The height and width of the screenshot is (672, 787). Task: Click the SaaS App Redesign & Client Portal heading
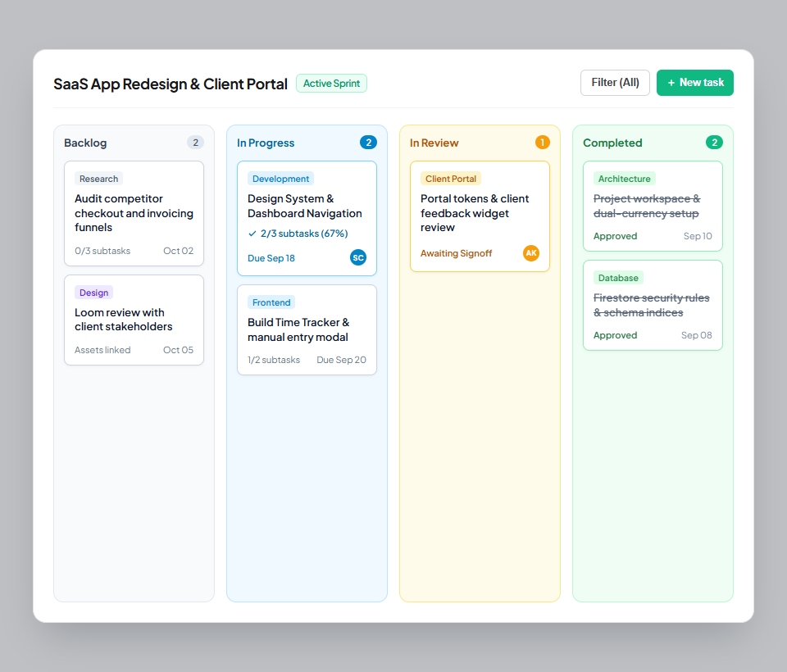click(x=171, y=84)
